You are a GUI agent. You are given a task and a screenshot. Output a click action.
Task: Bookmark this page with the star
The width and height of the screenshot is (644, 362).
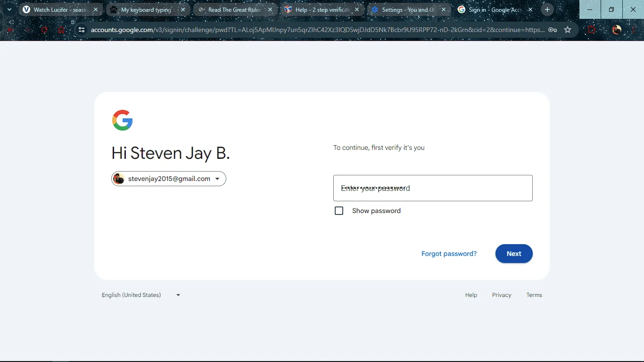(568, 30)
